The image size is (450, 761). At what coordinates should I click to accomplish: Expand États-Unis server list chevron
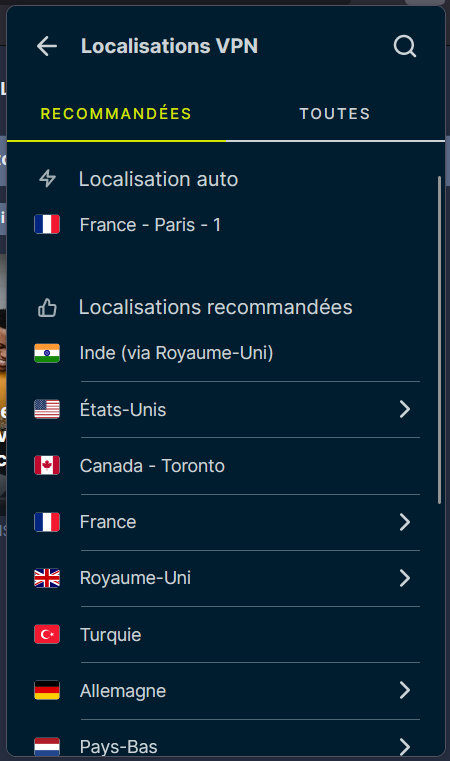pyautogui.click(x=405, y=409)
